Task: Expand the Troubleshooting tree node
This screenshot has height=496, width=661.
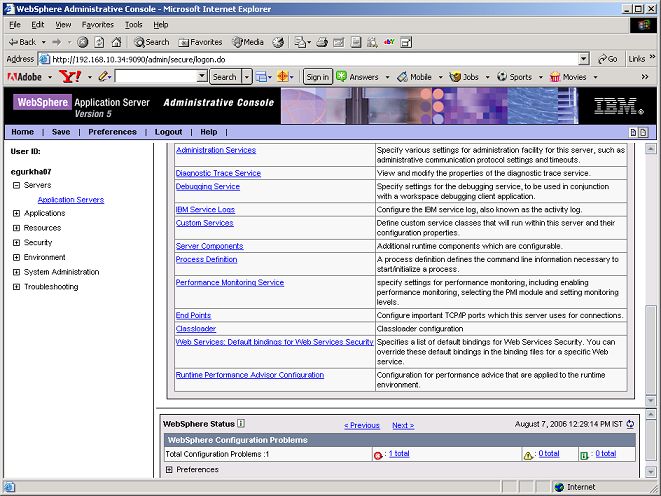Action: pyautogui.click(x=16, y=287)
